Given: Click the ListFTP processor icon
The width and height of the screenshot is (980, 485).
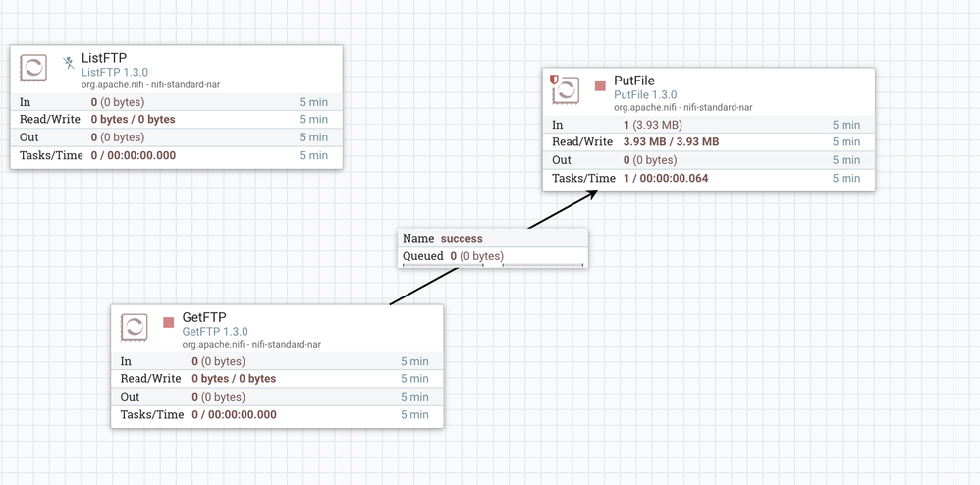Looking at the screenshot, I should tap(33, 68).
